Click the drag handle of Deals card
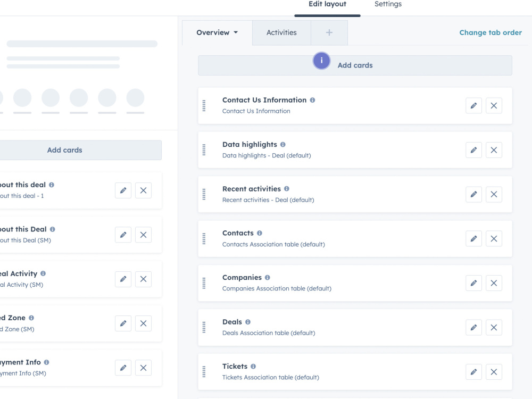532x399 pixels. click(x=204, y=327)
